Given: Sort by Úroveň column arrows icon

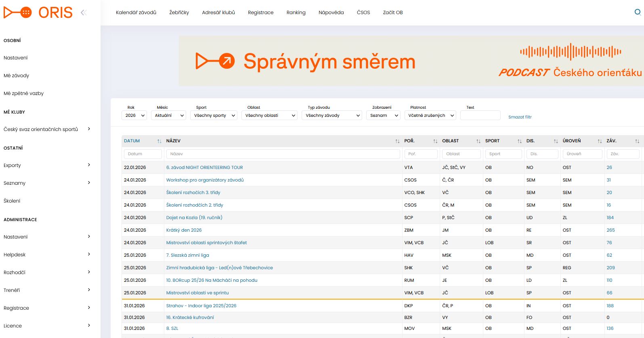Looking at the screenshot, I should [x=600, y=141].
